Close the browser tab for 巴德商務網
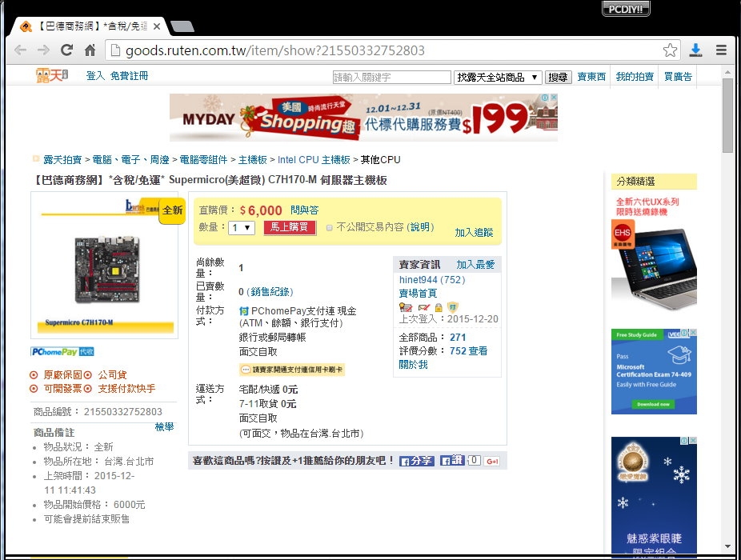This screenshot has height=560, width=741. coord(157,26)
